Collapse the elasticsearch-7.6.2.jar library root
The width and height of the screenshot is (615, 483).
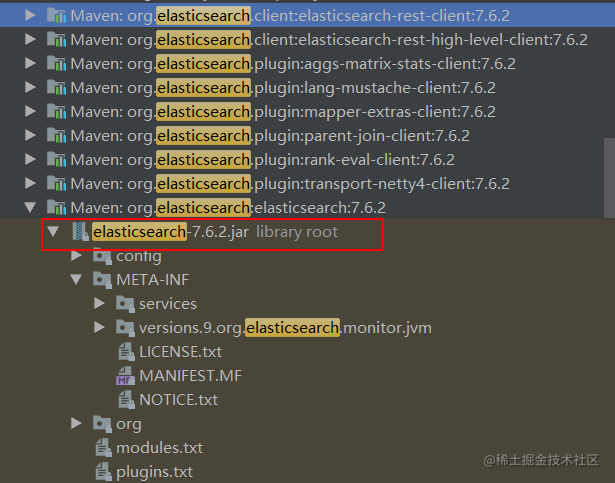click(53, 231)
